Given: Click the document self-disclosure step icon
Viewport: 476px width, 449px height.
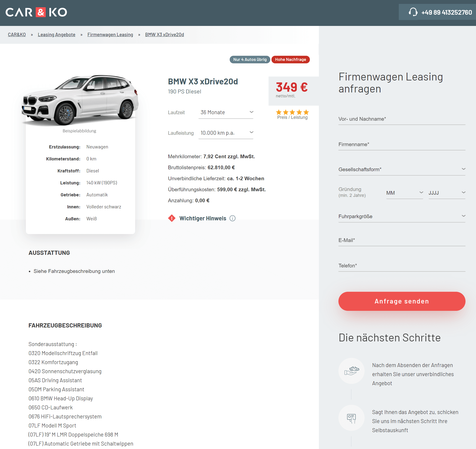Looking at the screenshot, I should pyautogui.click(x=351, y=418).
